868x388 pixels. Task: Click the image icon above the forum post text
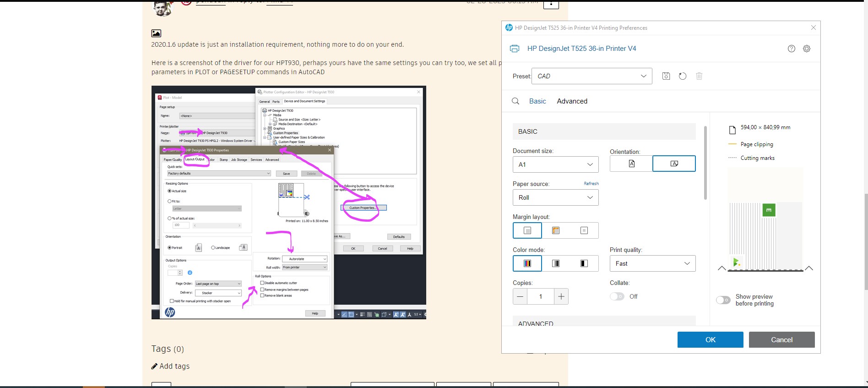click(x=156, y=33)
